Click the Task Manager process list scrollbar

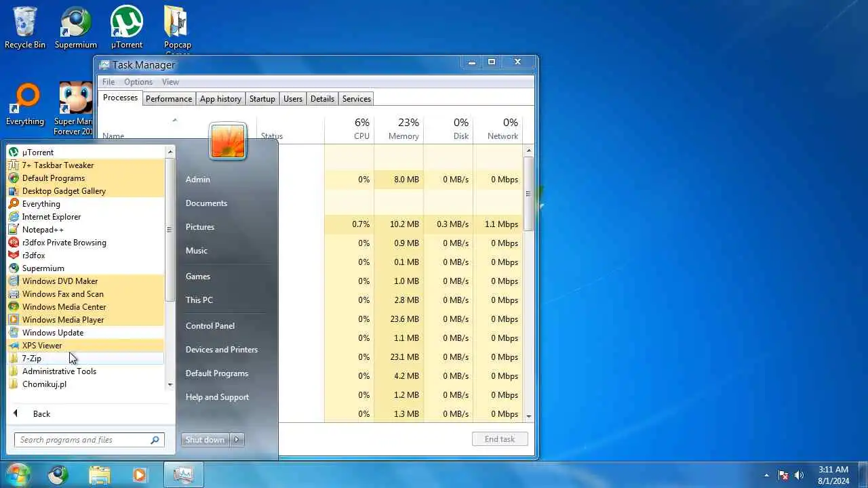click(x=528, y=194)
